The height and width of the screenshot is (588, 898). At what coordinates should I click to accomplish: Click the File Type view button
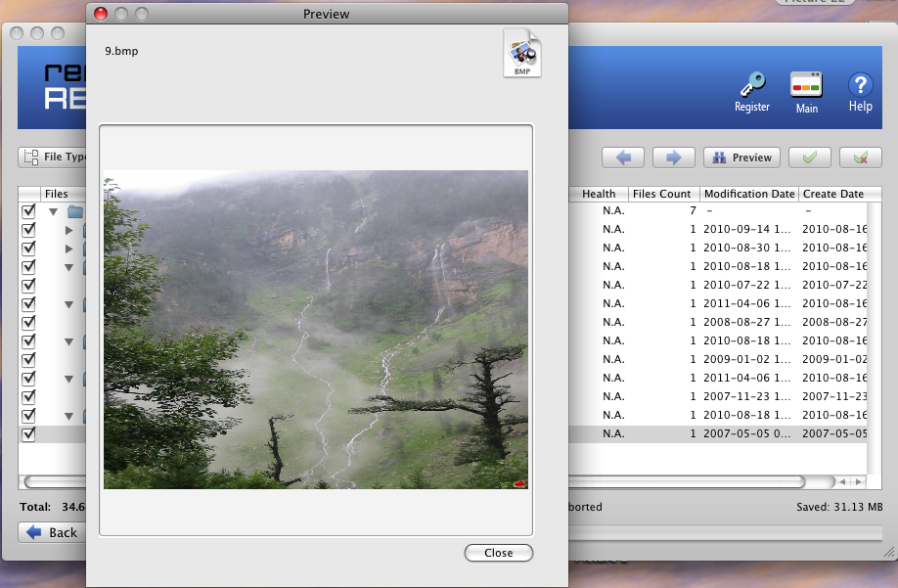53,157
